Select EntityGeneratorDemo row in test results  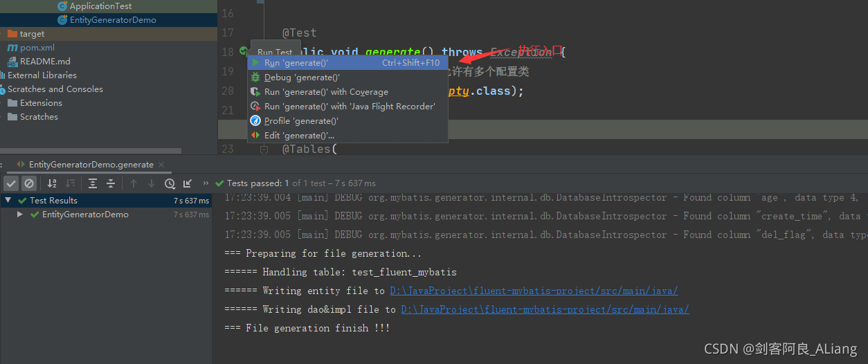105,215
